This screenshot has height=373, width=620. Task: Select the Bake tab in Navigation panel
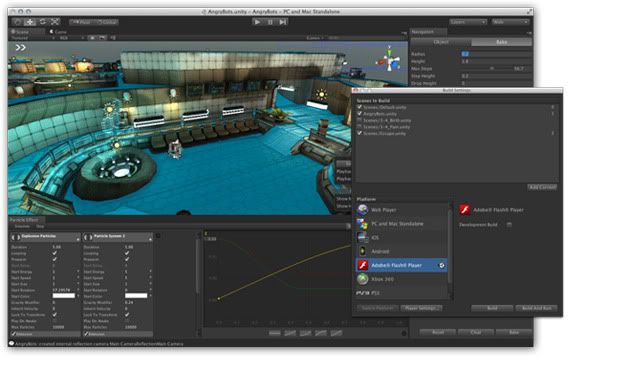[x=501, y=42]
